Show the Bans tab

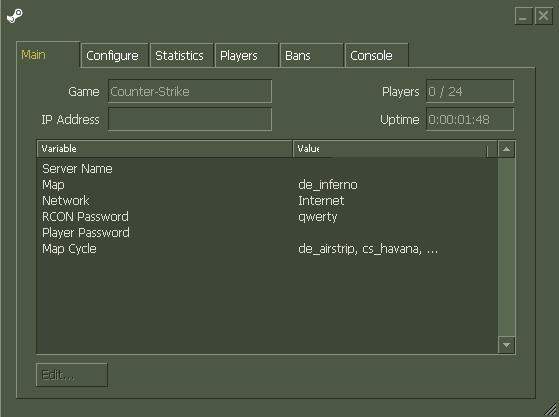[x=312, y=55]
